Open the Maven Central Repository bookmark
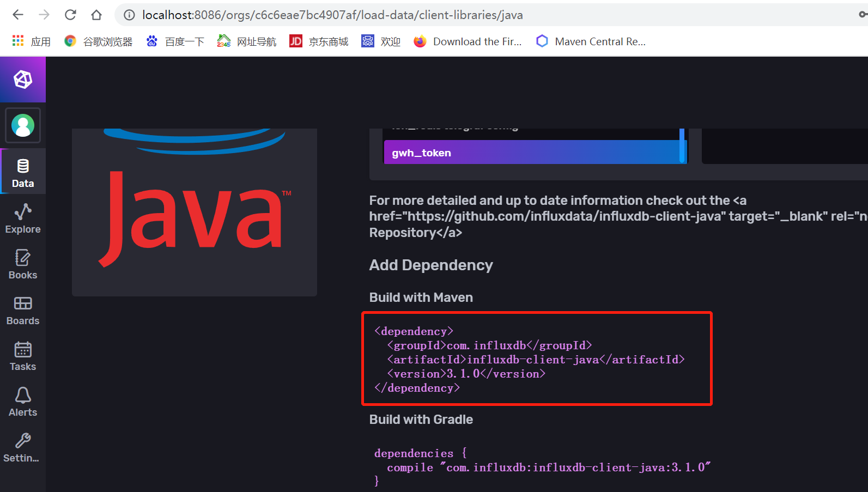This screenshot has height=492, width=868. tap(591, 41)
